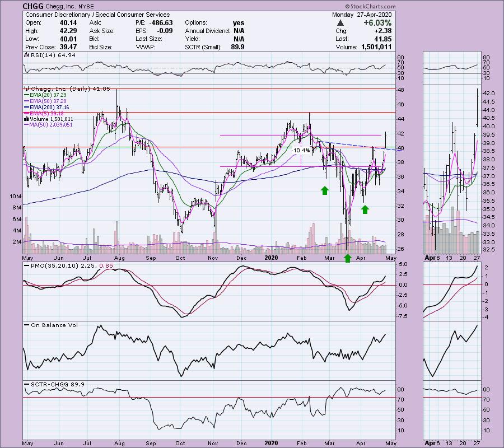This screenshot has height=448, width=504.
Task: Click the Chg value +2.38
Action: click(382, 31)
